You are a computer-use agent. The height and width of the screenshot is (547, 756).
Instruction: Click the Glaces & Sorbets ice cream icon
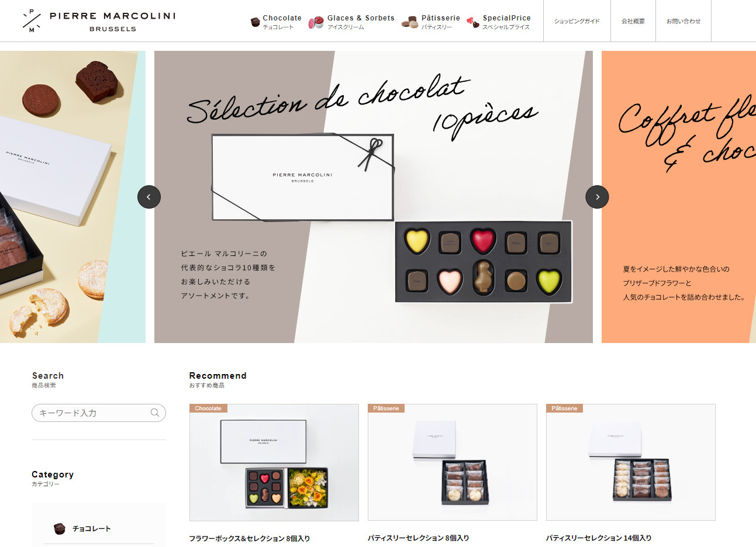tap(316, 22)
